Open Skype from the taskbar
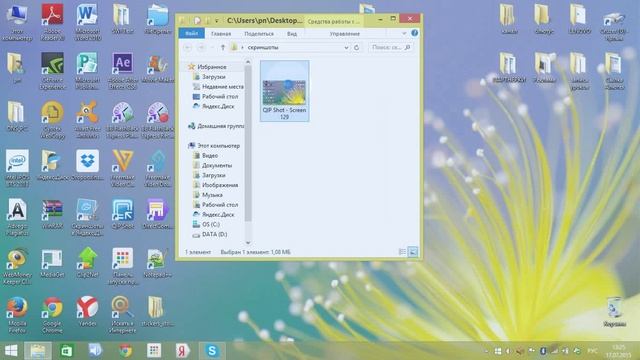The height and width of the screenshot is (360, 640). [212, 351]
